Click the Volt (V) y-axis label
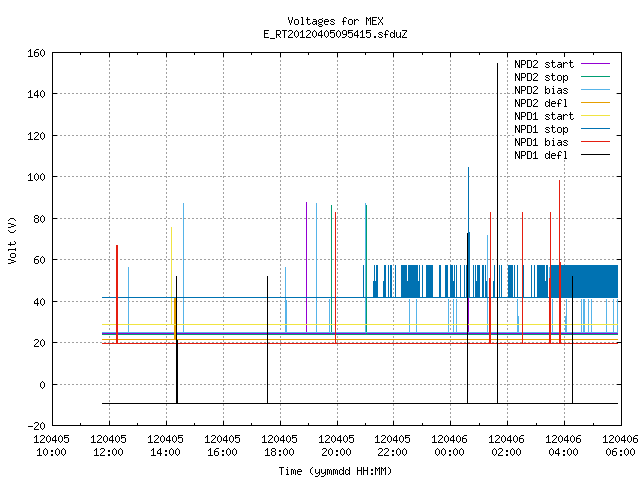This screenshot has height=480, width=640. 12,240
